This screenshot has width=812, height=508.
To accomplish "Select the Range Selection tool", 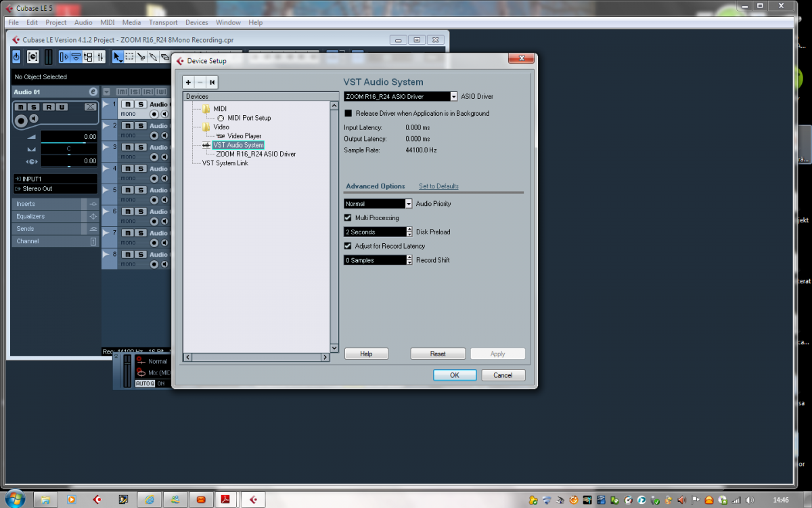I will pyautogui.click(x=129, y=57).
